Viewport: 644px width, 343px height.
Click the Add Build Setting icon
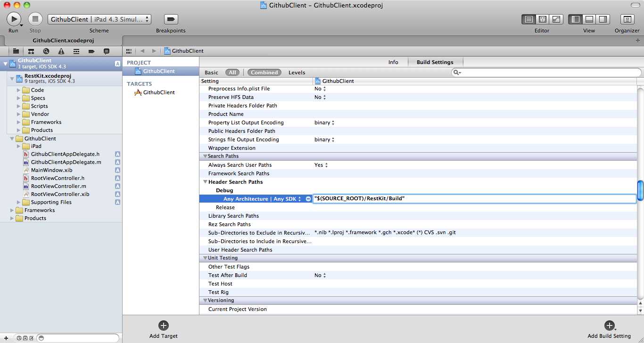[609, 325]
